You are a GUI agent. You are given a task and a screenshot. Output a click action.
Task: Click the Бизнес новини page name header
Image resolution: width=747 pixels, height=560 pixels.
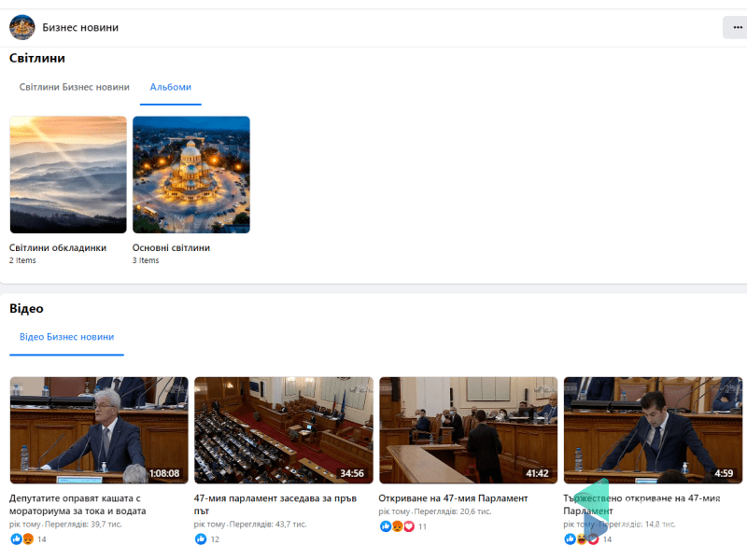pyautogui.click(x=80, y=28)
